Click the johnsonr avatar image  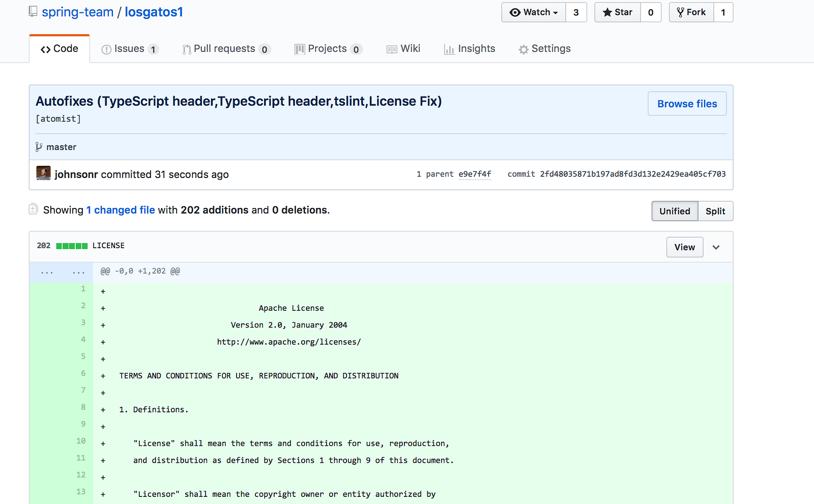coord(43,173)
